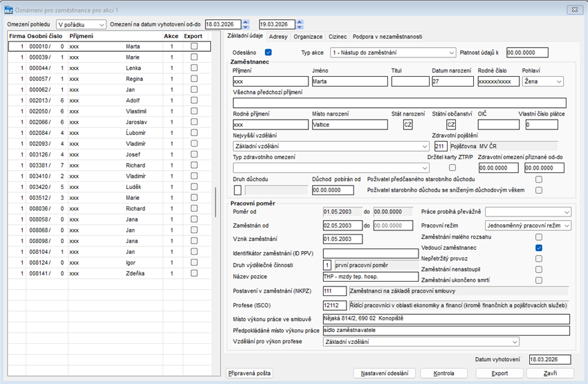Select the row with number 003126
The image size is (588, 384).
tap(109, 154)
